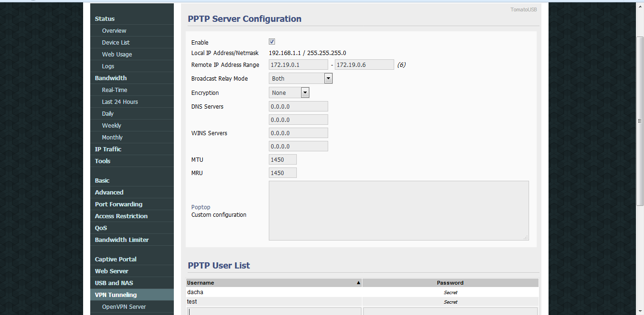Open the VPN Tunneling section

tap(132, 295)
